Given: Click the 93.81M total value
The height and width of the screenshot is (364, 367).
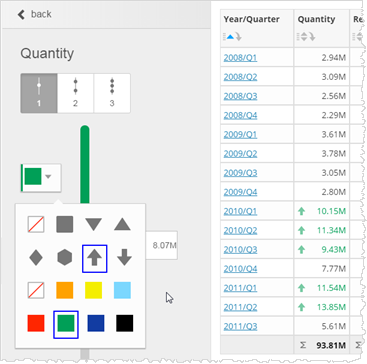Looking at the screenshot, I should pyautogui.click(x=331, y=345).
